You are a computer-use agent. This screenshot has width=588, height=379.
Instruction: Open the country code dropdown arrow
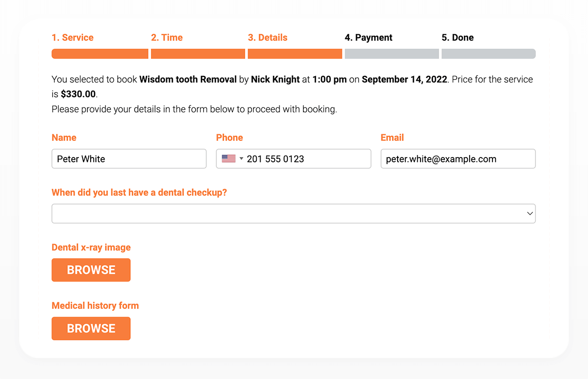[x=241, y=159]
